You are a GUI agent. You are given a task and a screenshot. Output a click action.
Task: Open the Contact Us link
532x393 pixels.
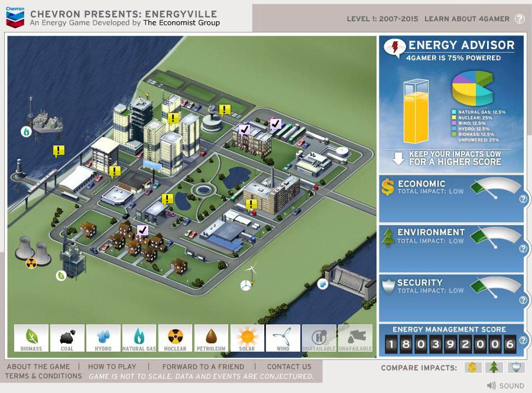(x=289, y=366)
